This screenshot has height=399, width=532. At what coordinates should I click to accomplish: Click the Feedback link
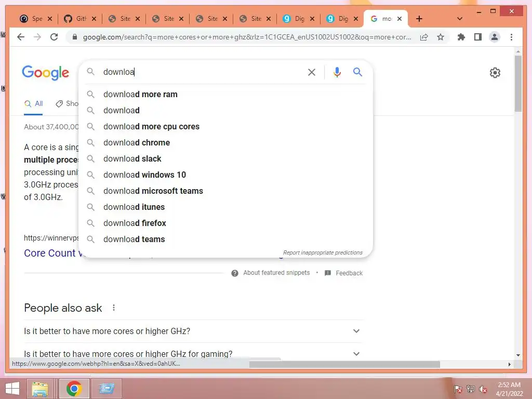coord(349,273)
